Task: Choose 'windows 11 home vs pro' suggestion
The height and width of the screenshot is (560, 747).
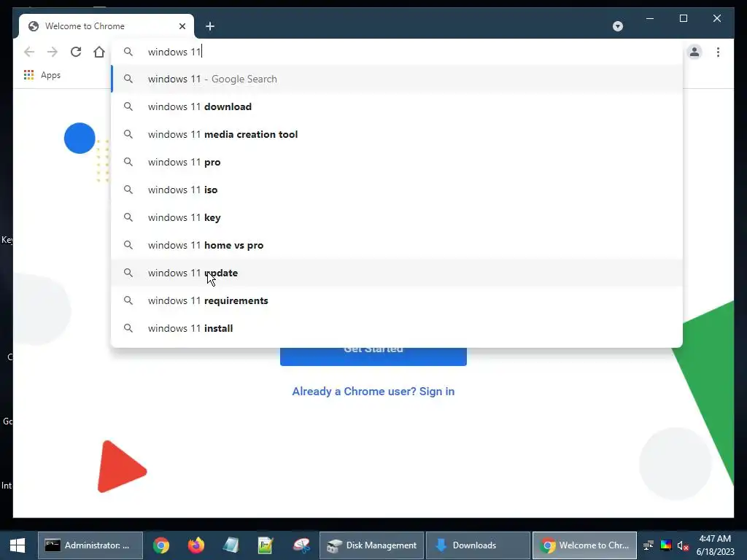Action: (x=397, y=245)
